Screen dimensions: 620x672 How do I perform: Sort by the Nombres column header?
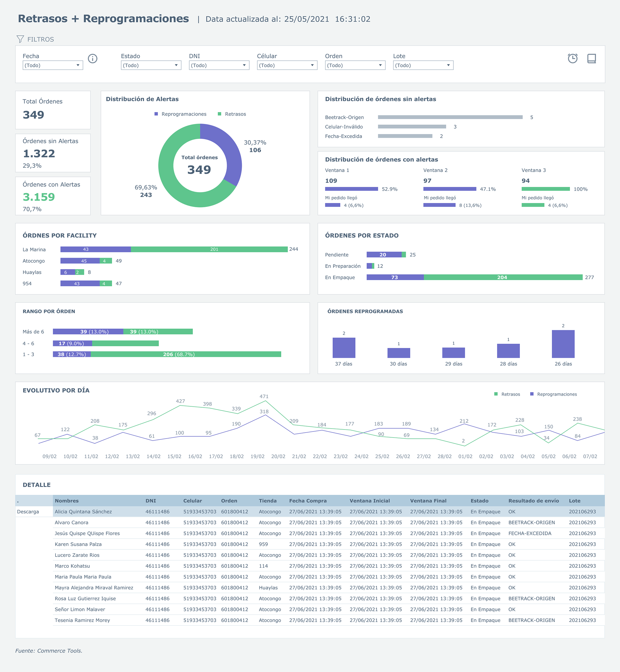pyautogui.click(x=67, y=501)
